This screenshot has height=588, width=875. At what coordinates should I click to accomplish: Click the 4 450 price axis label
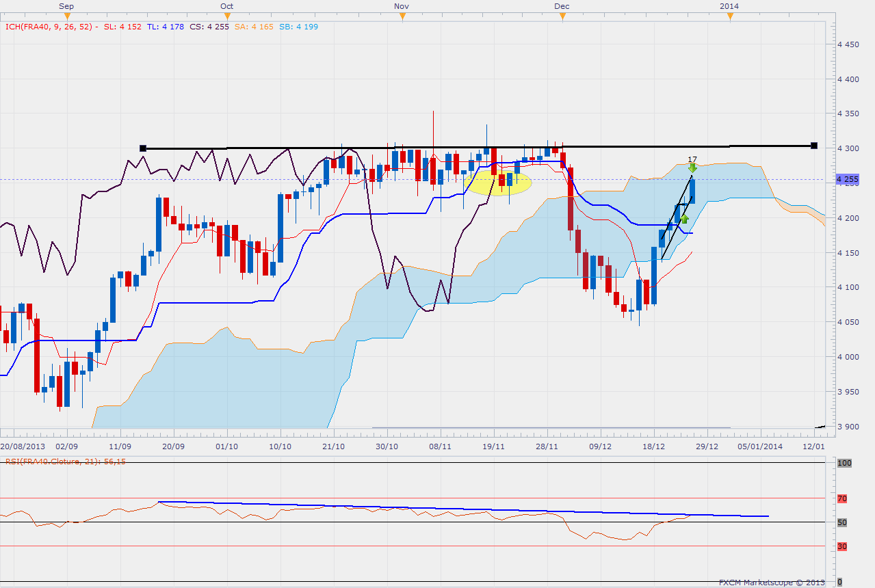(847, 44)
